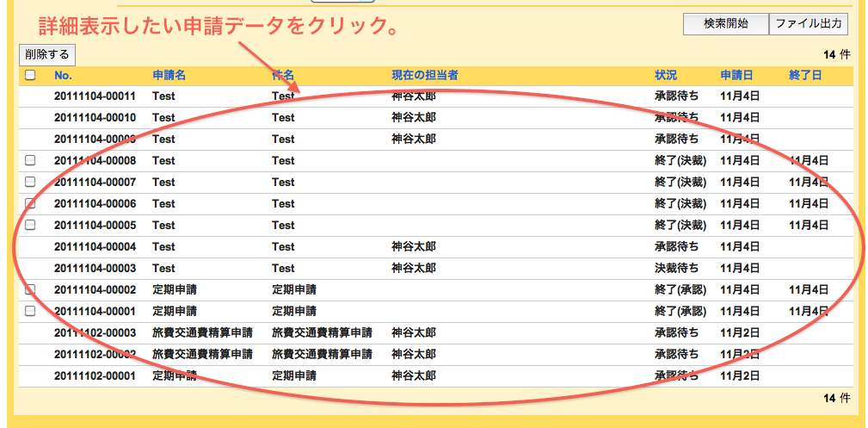Image resolution: width=868 pixels, height=428 pixels.
Task: Tick checkbox for request 20111104-00002
Action: 30,289
